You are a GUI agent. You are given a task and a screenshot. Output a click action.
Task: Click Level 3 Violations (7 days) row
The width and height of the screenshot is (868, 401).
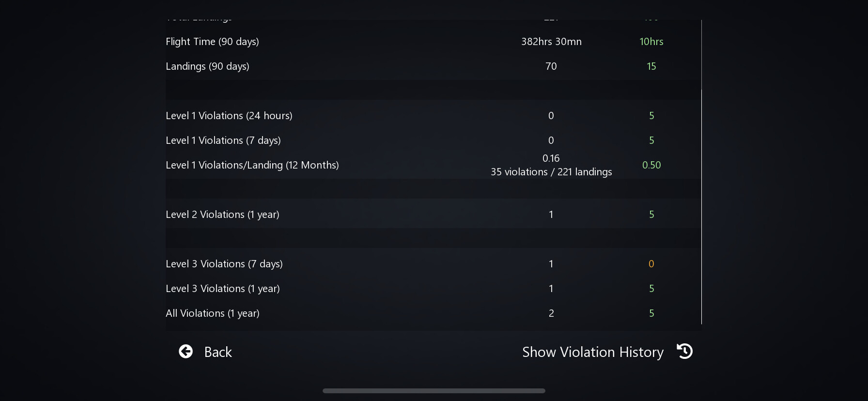pos(224,264)
